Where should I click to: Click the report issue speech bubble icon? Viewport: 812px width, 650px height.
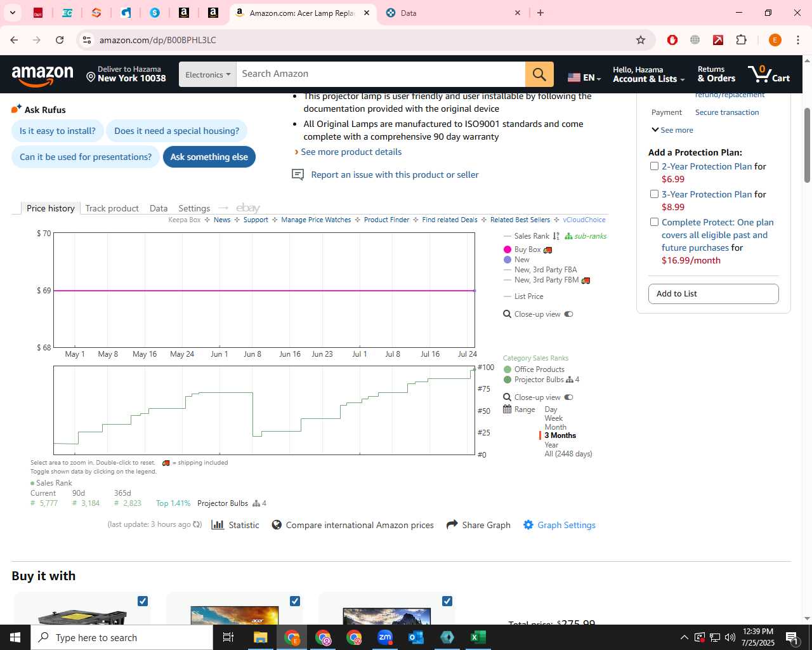298,175
